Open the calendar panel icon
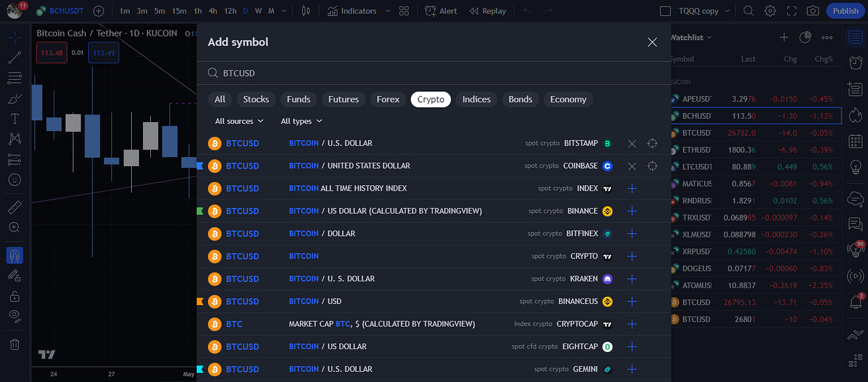 [x=855, y=142]
